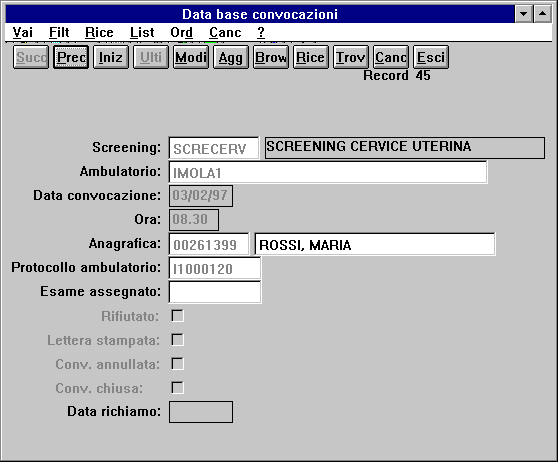This screenshot has width=558, height=462.
Task: Click the Esame assegnato input field
Action: click(x=215, y=292)
